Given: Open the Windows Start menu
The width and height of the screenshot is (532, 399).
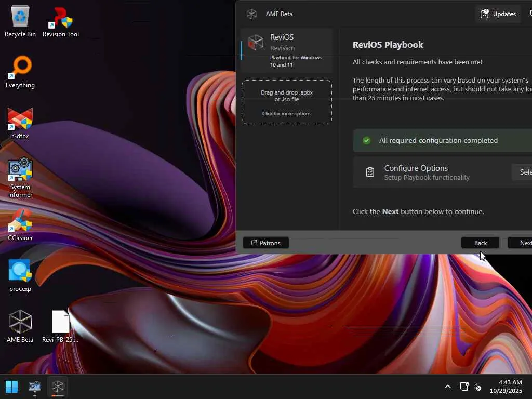Looking at the screenshot, I should [11, 387].
